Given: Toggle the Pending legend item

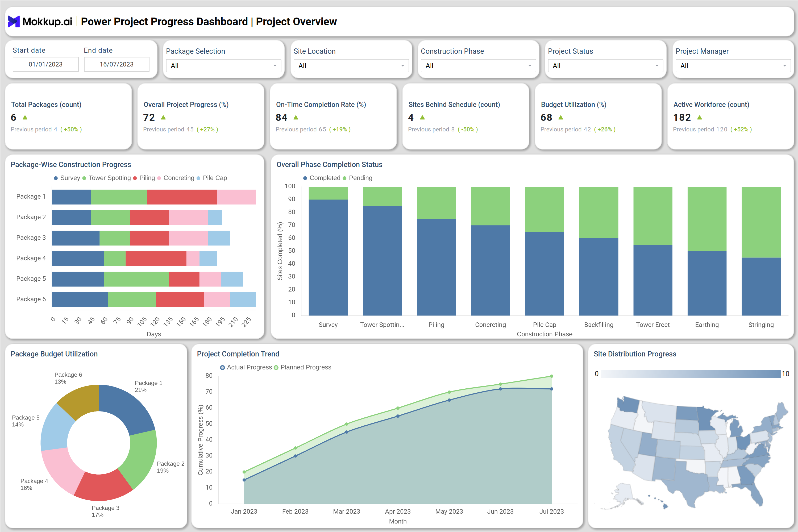Looking at the screenshot, I should coord(358,178).
